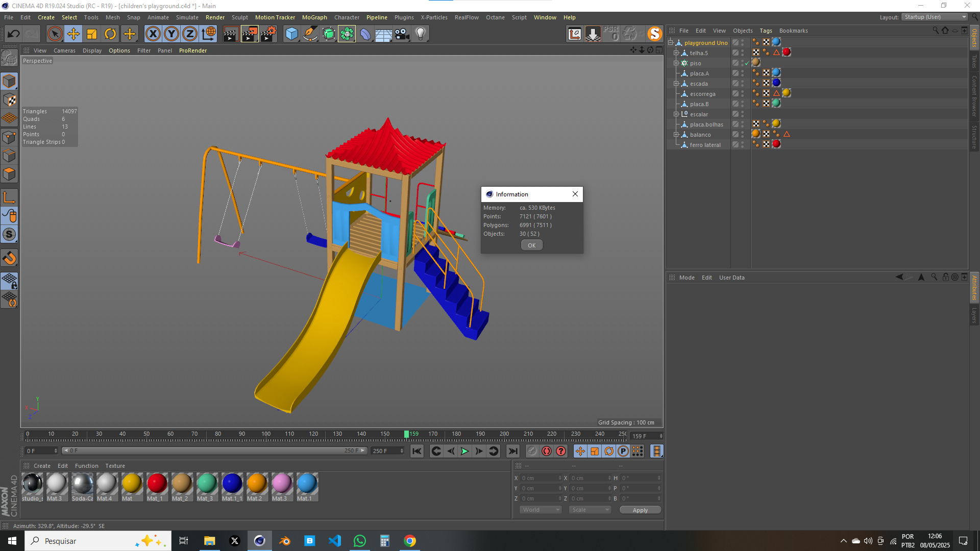The image size is (980, 551).
Task: Click Render View clapboard icon
Action: [x=231, y=34]
